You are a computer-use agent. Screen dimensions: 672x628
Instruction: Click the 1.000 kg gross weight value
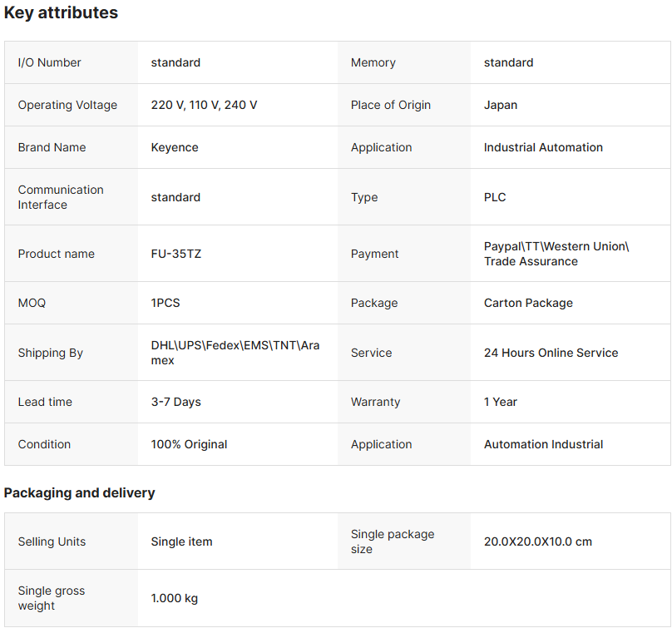tap(174, 598)
